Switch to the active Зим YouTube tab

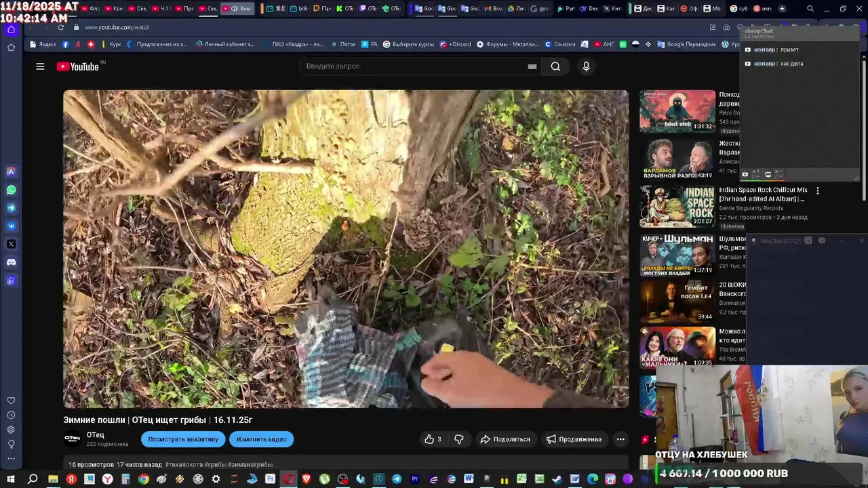[x=237, y=9]
